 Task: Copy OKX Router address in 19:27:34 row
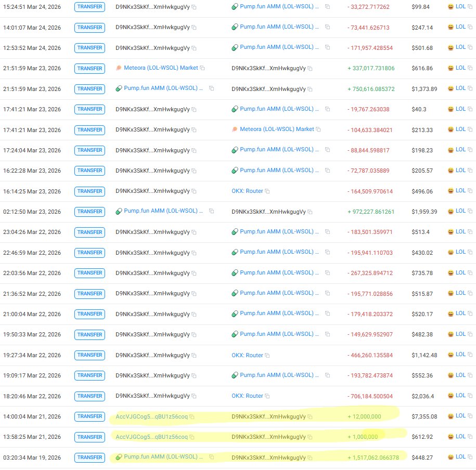coord(267,355)
